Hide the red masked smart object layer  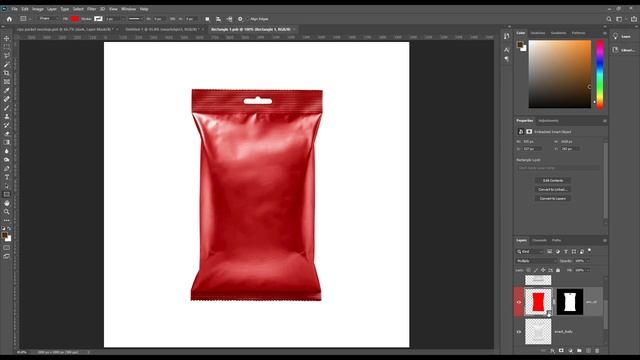(x=519, y=302)
